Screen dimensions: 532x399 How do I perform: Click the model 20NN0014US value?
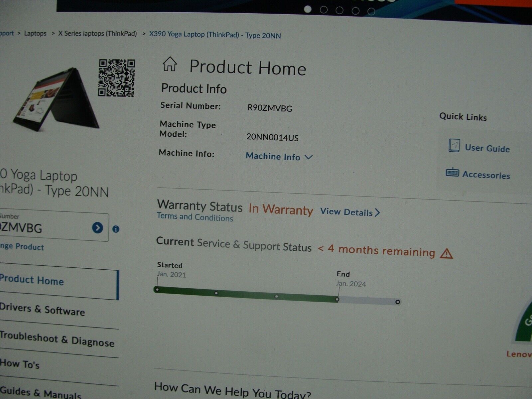pyautogui.click(x=272, y=137)
